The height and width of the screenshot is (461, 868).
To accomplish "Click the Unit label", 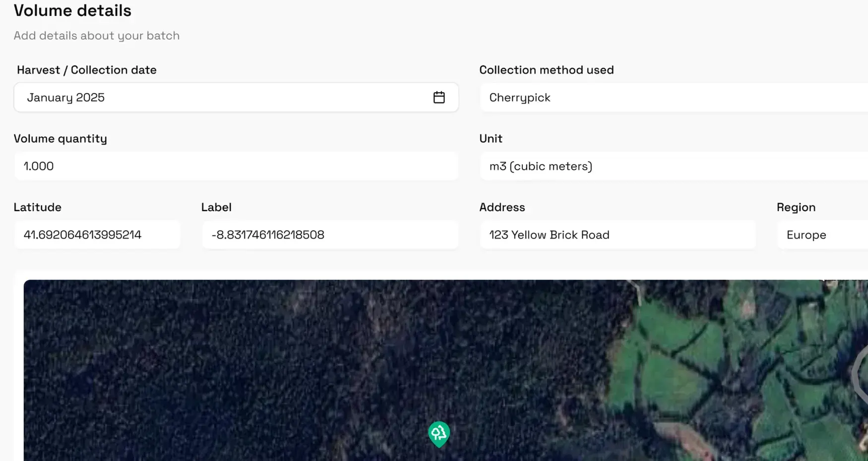I will click(x=491, y=138).
